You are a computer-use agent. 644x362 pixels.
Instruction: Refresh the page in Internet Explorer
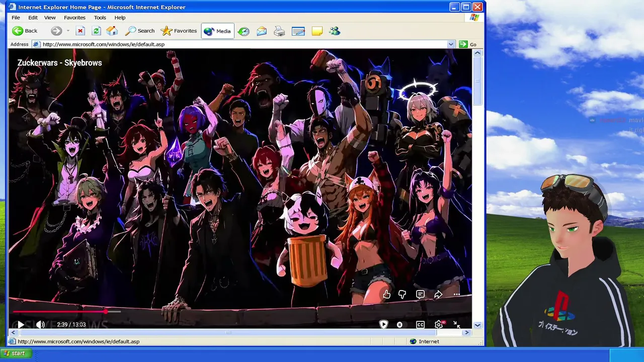96,31
